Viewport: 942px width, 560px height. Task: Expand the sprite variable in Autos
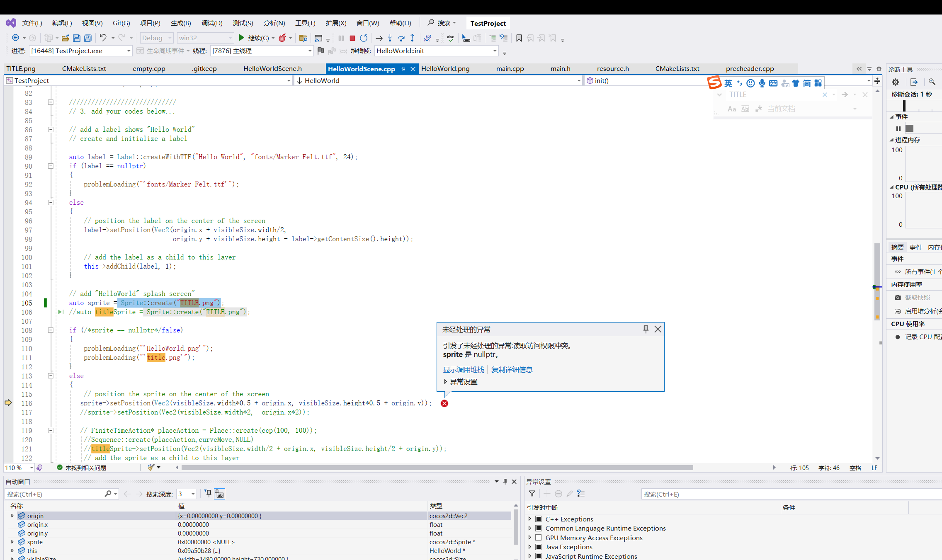pyautogui.click(x=12, y=542)
